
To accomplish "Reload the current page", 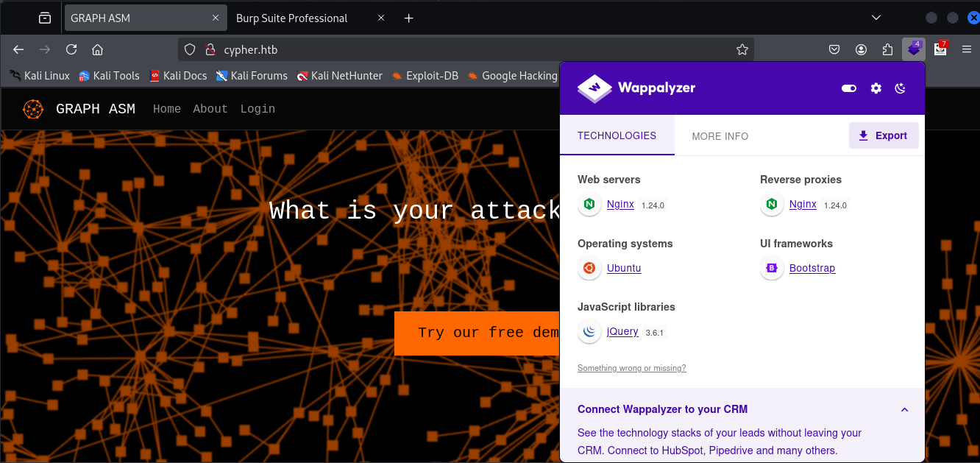I will 71,49.
